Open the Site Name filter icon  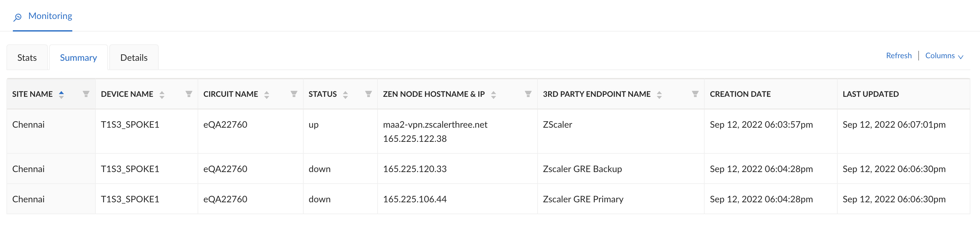[86, 94]
